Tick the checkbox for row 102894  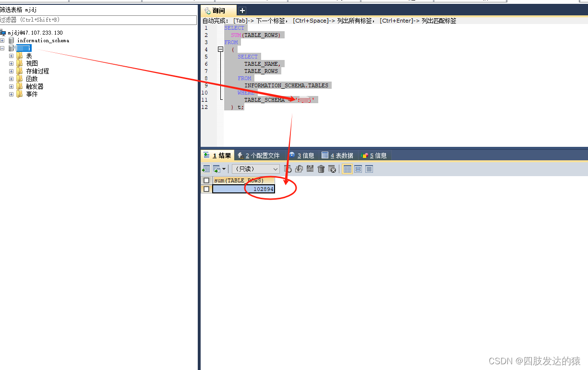tap(206, 189)
